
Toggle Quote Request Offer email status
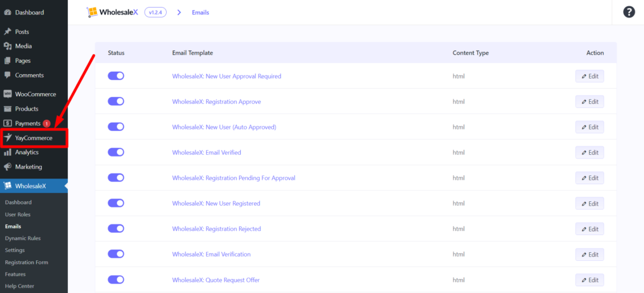116,280
